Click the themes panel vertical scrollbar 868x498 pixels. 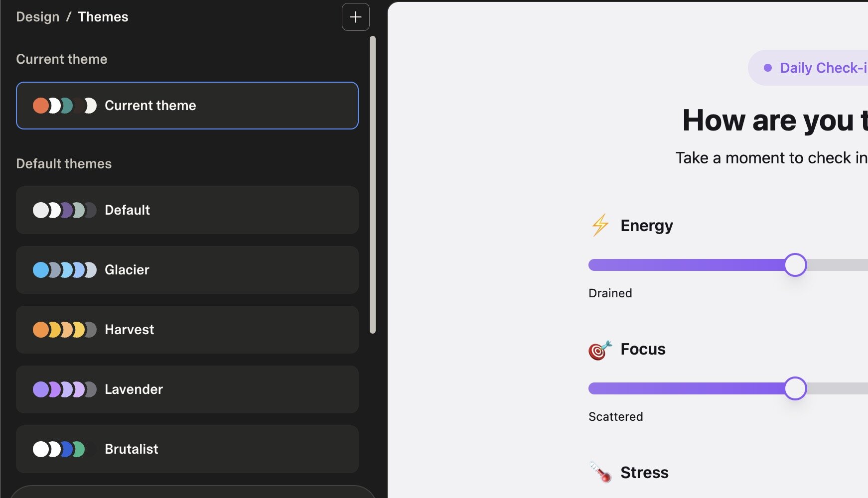point(373,184)
